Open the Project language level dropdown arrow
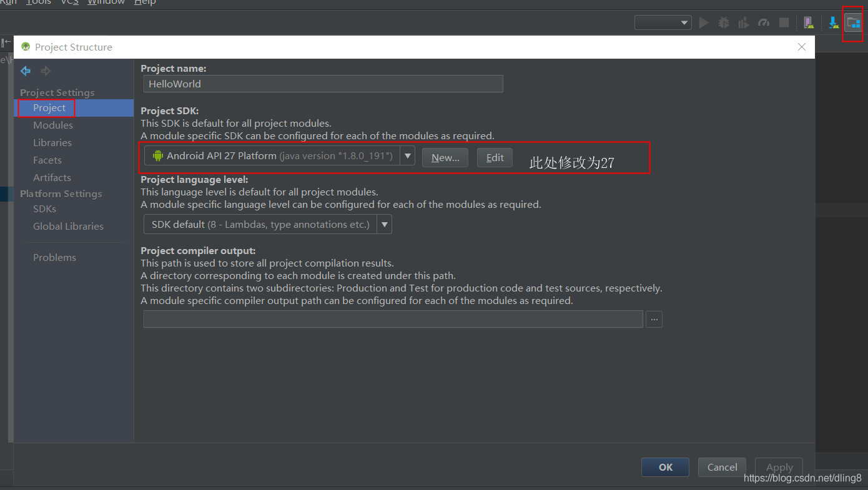Image resolution: width=868 pixels, height=490 pixels. tap(385, 224)
